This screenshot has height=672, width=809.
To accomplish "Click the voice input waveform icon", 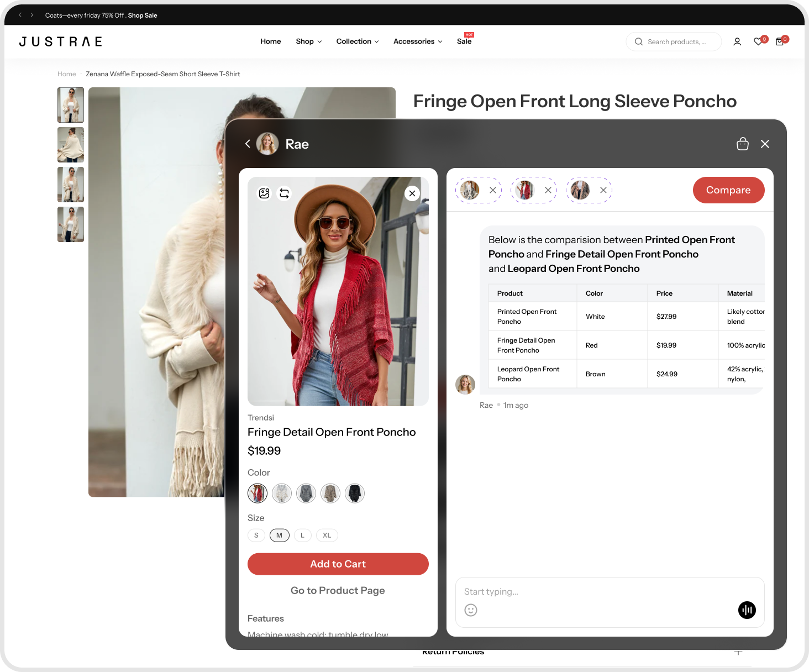I will [747, 610].
